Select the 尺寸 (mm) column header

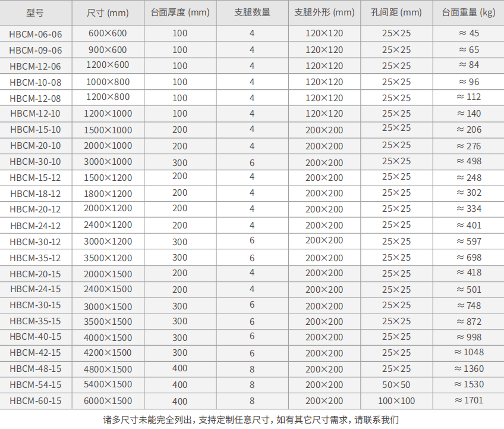click(x=108, y=12)
